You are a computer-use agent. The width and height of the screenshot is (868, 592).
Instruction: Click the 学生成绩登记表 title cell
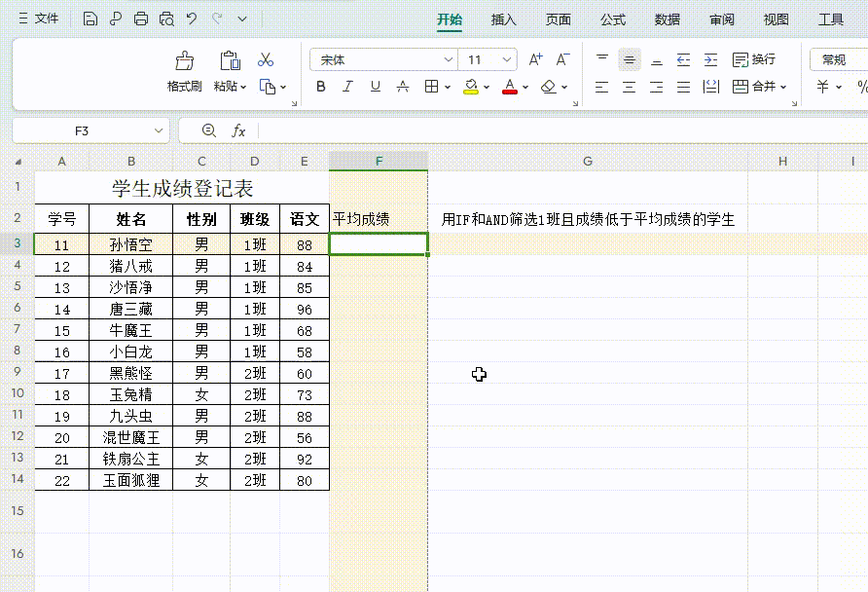point(182,188)
